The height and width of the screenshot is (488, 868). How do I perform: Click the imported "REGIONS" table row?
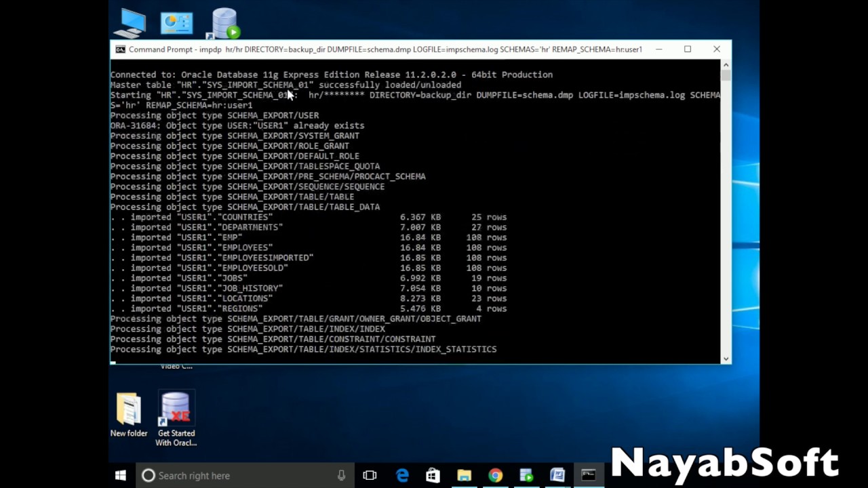coord(309,308)
